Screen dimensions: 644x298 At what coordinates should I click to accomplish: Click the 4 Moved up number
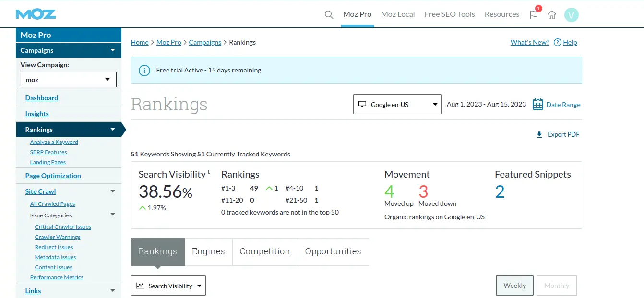coord(389,192)
